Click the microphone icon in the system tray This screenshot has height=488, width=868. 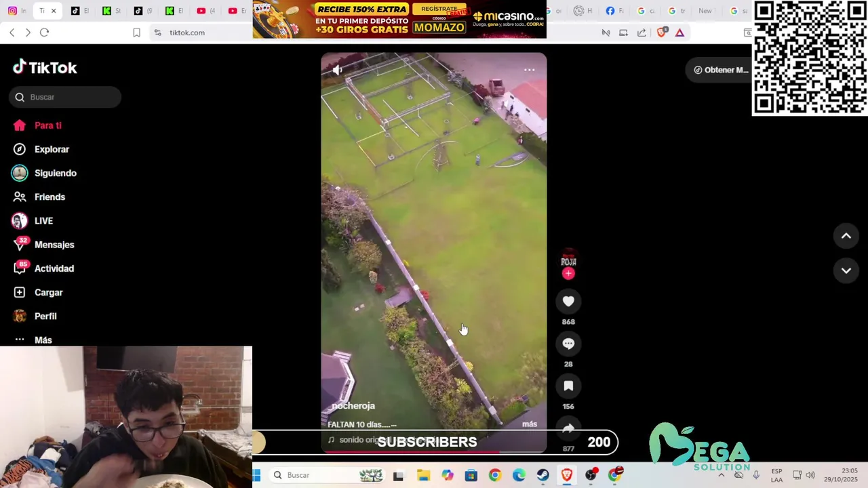tap(756, 475)
